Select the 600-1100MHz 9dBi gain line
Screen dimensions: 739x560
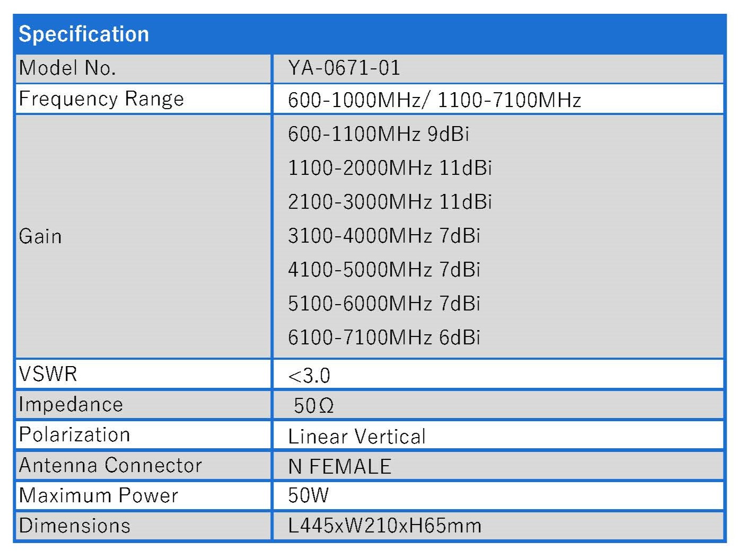378,134
